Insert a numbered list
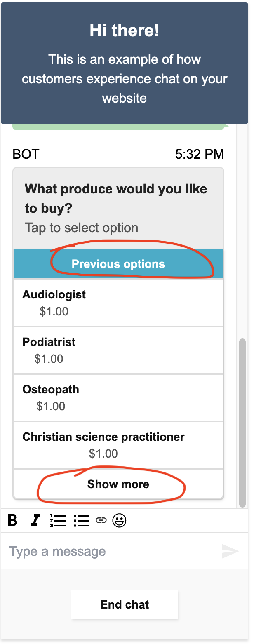254x644 pixels. click(x=58, y=521)
